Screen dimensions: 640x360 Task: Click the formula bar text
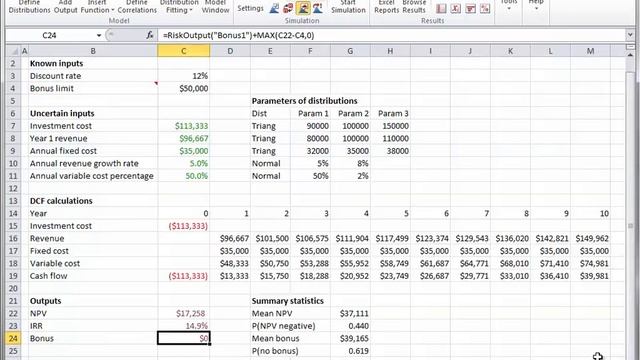[x=238, y=36]
